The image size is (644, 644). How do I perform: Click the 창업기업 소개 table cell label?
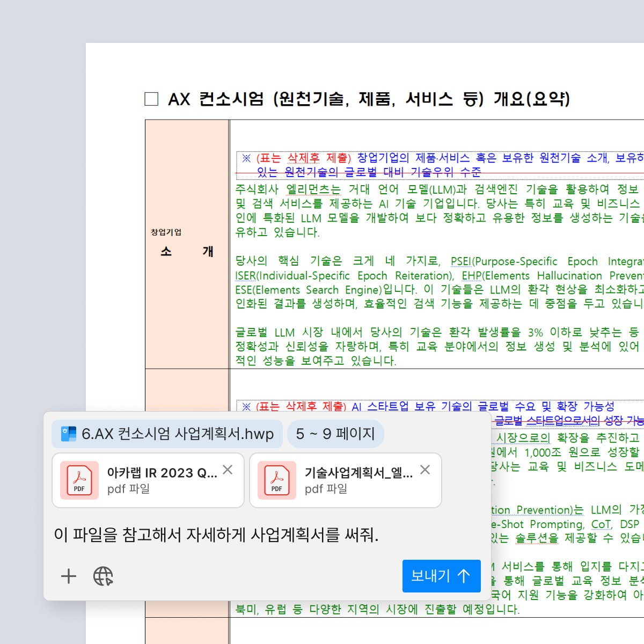tap(187, 243)
